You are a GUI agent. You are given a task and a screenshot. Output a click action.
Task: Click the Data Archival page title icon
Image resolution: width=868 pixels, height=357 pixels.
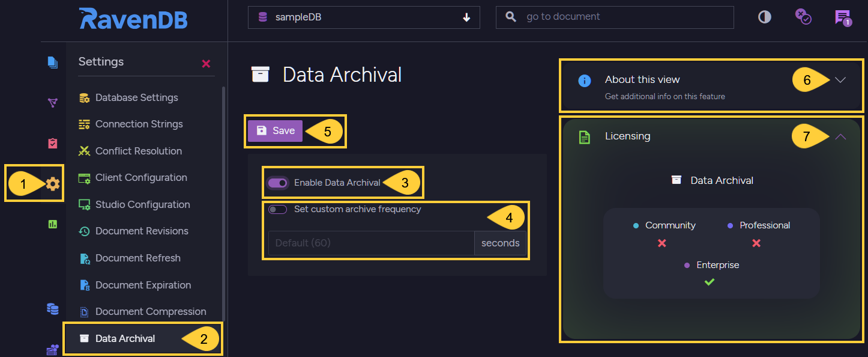click(x=261, y=75)
